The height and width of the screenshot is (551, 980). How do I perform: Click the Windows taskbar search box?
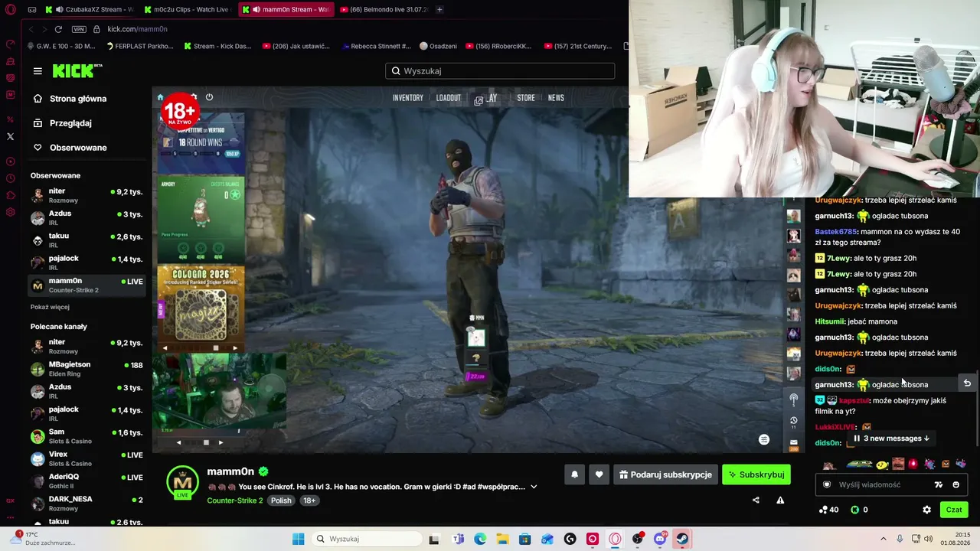[366, 539]
